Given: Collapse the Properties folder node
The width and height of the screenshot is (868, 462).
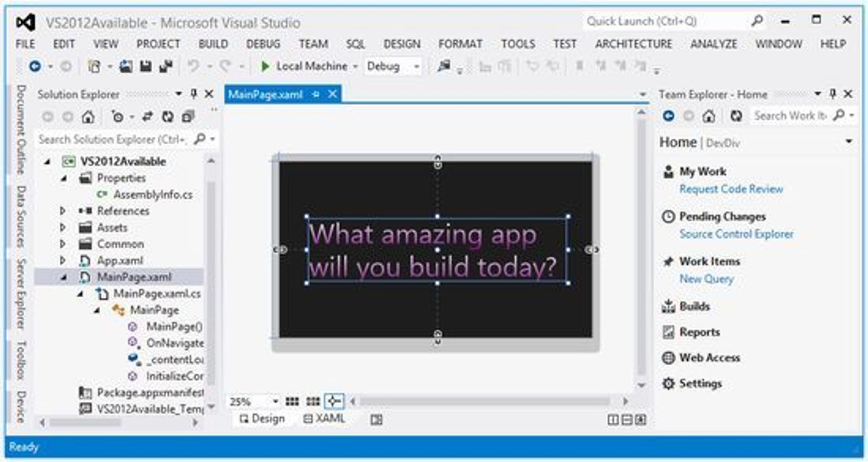Looking at the screenshot, I should tap(64, 178).
